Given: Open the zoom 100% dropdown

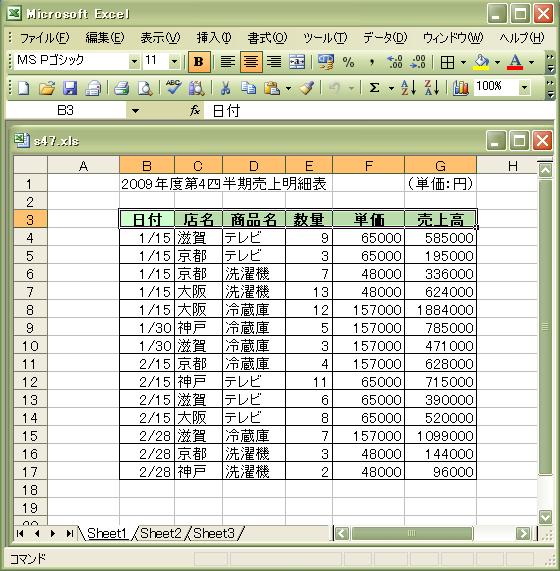Looking at the screenshot, I should pyautogui.click(x=524, y=87).
